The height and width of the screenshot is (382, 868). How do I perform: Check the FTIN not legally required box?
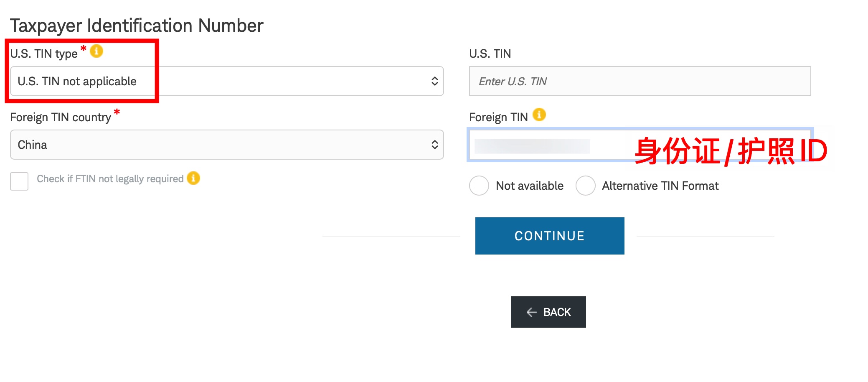pyautogui.click(x=19, y=181)
